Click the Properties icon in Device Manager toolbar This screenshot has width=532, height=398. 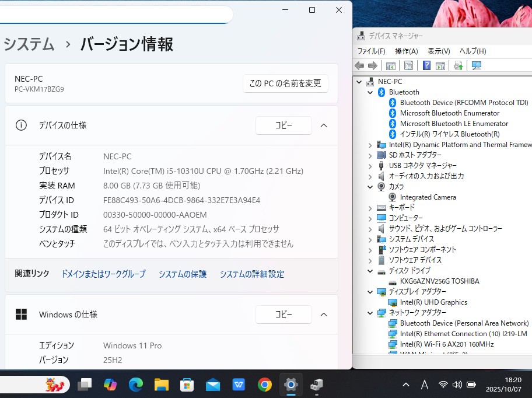click(x=408, y=66)
